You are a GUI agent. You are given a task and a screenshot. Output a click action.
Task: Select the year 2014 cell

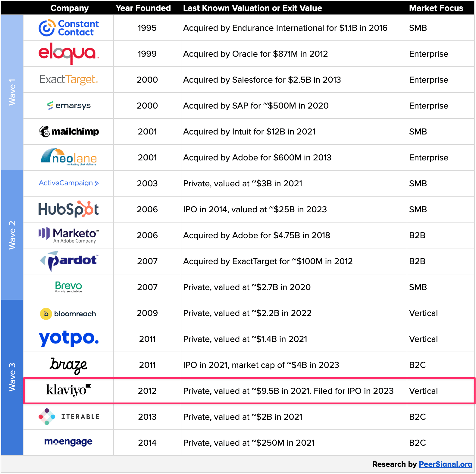[x=147, y=443]
